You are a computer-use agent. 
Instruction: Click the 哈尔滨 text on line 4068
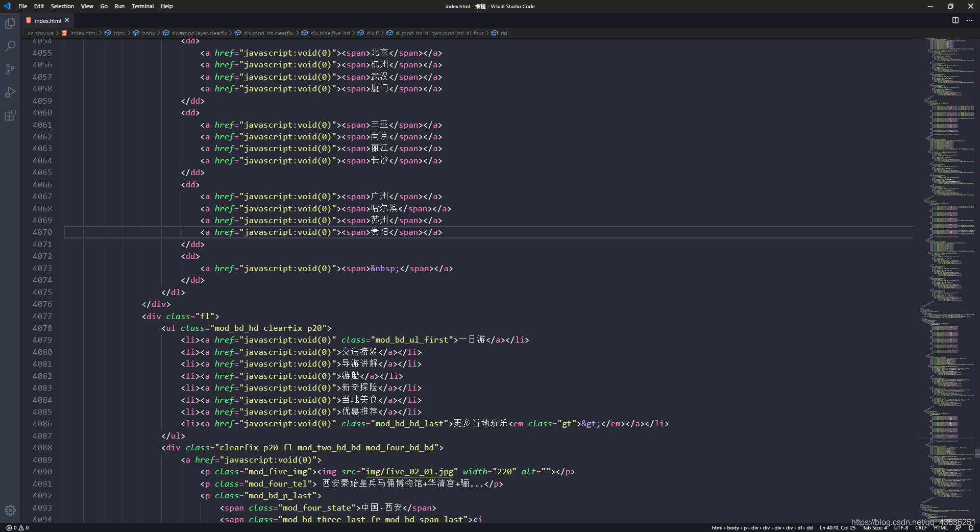(x=384, y=208)
